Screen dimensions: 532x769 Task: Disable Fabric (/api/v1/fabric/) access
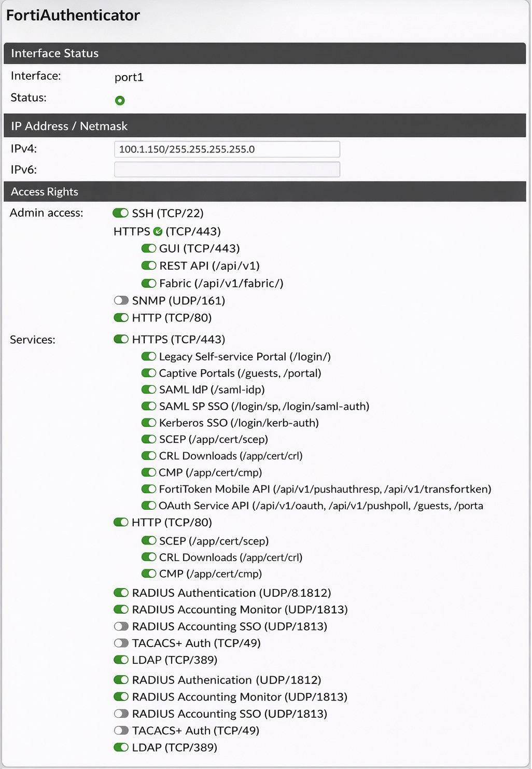(x=149, y=283)
